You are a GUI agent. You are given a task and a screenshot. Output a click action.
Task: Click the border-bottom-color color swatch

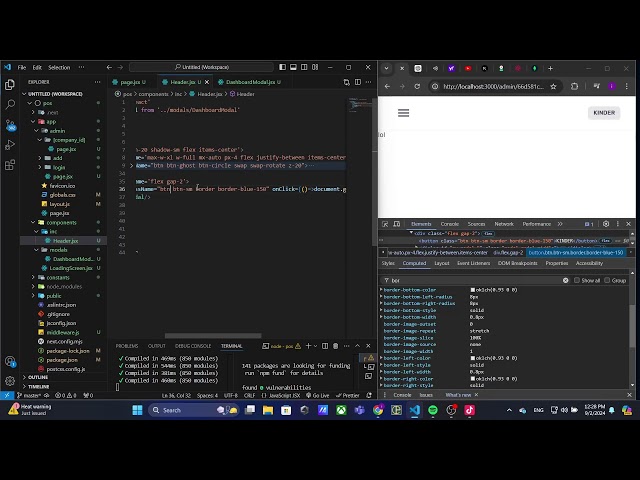coord(473,290)
